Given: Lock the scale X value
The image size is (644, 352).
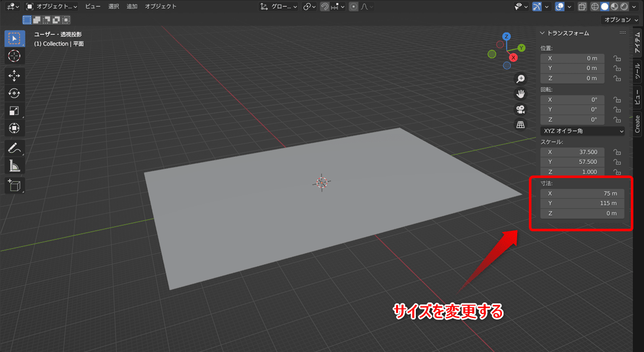Looking at the screenshot, I should coord(617,152).
